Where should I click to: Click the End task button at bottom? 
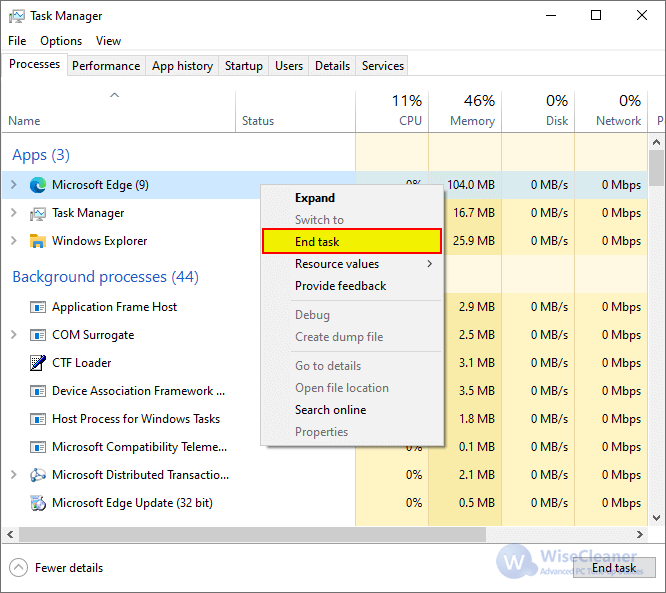pyautogui.click(x=614, y=568)
